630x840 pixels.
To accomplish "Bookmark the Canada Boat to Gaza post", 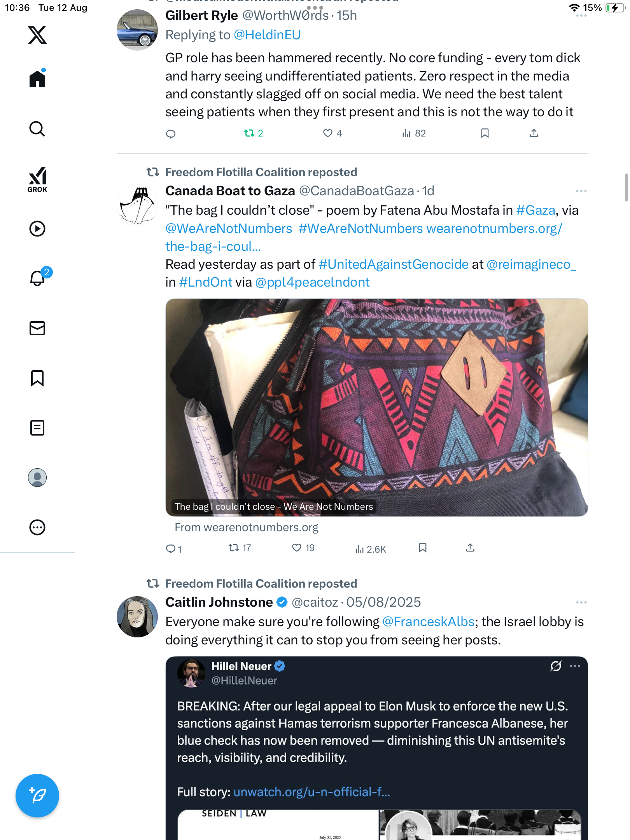I will (x=423, y=548).
